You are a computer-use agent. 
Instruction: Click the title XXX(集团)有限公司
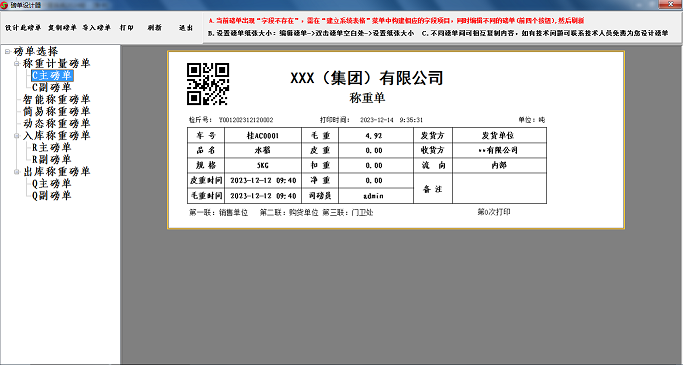367,78
